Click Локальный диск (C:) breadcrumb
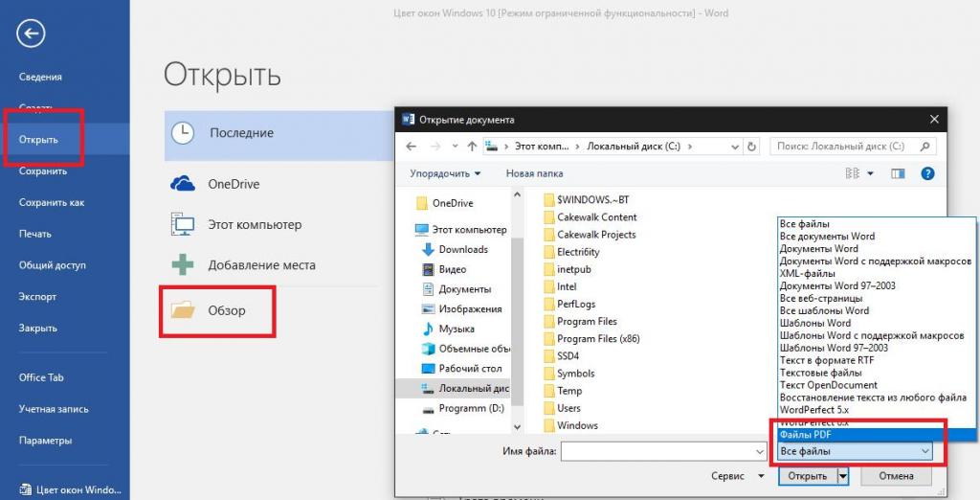This screenshot has width=980, height=500. [635, 147]
